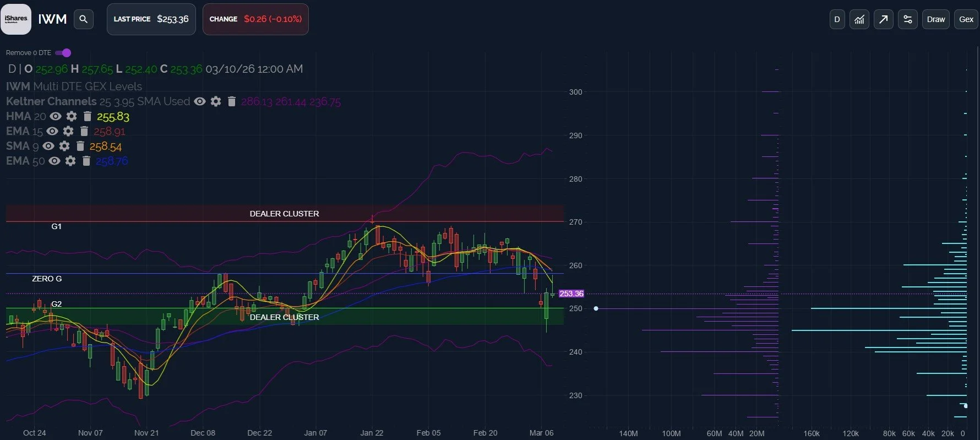980x440 pixels.
Task: Click the Change -$0.26 box
Action: tap(255, 19)
